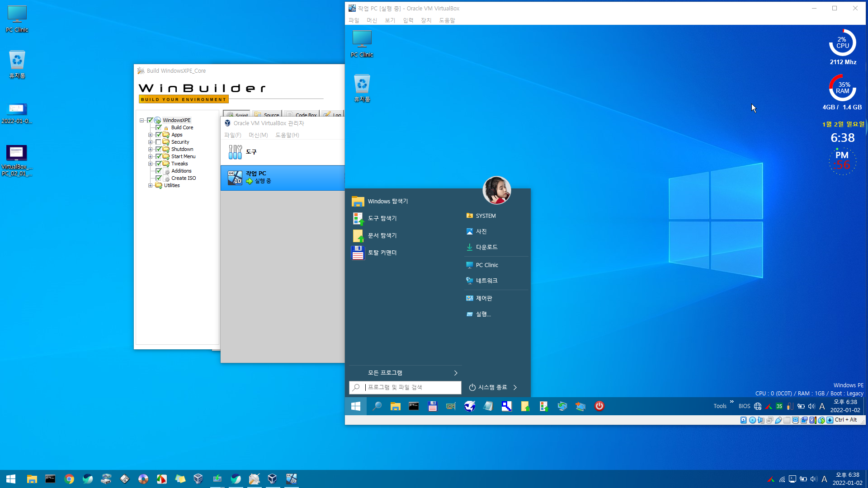Screen dimensions: 868x488
Task: Toggle the Build Core checkbox
Action: 159,127
